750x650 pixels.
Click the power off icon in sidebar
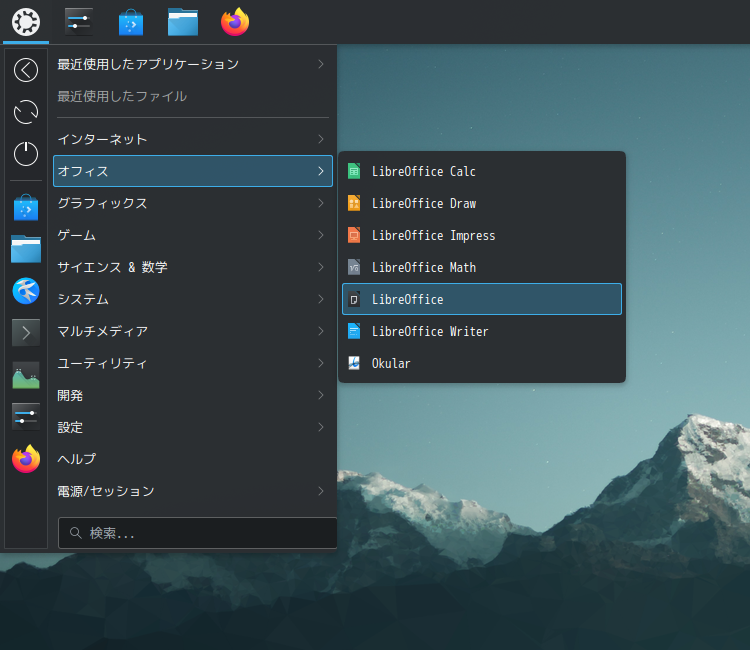pyautogui.click(x=26, y=154)
